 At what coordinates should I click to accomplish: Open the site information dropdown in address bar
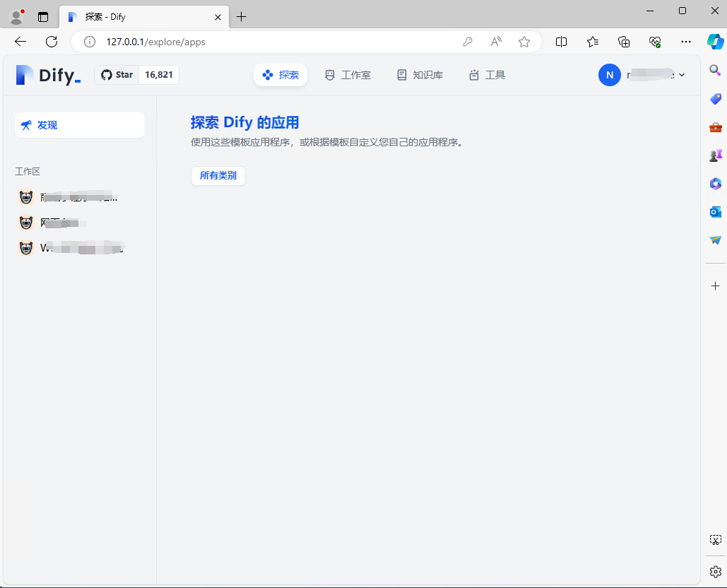[89, 42]
